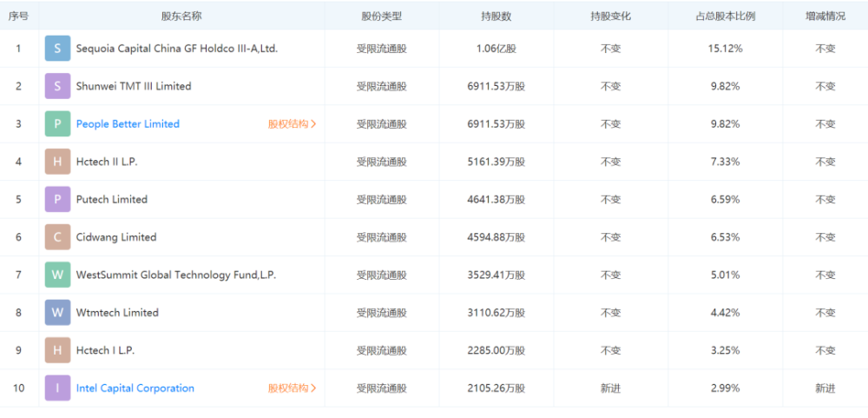Select the Hctech II L.P. name
The image size is (868, 418).
(x=107, y=162)
